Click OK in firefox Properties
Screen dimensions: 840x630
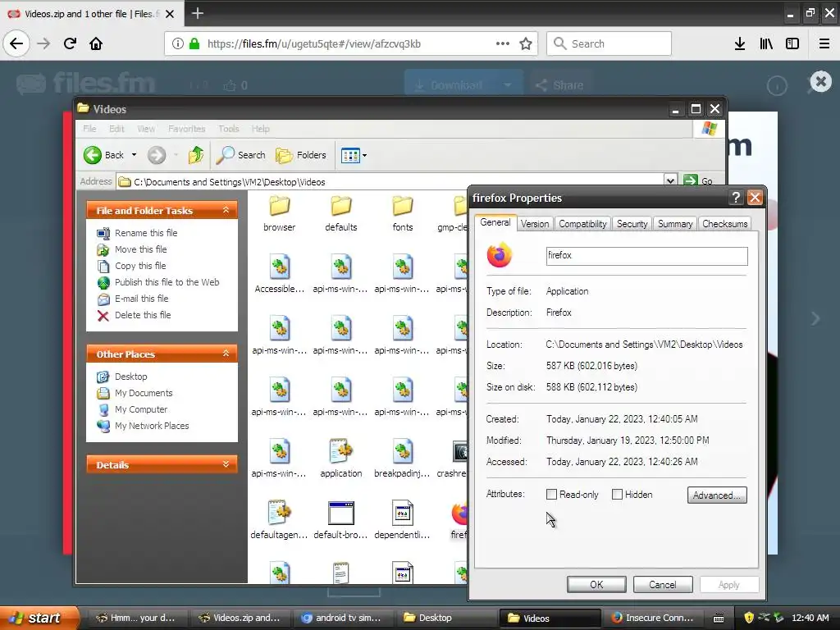coord(596,584)
